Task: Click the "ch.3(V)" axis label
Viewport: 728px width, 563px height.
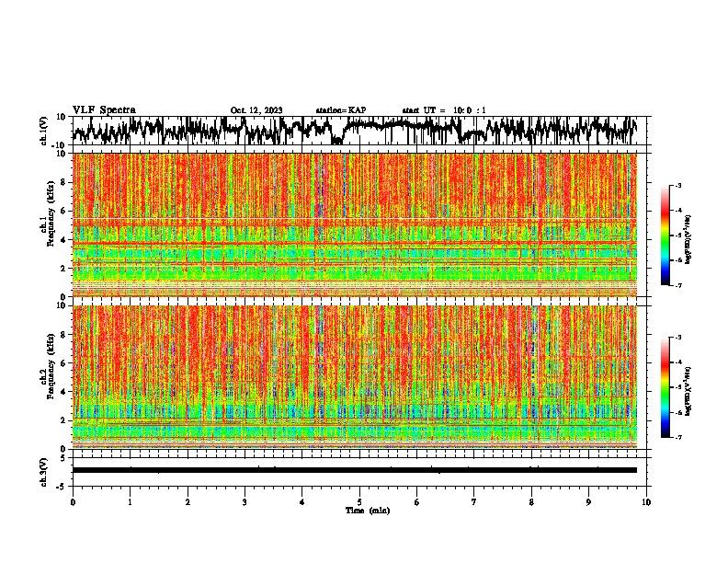Action: click(x=43, y=472)
